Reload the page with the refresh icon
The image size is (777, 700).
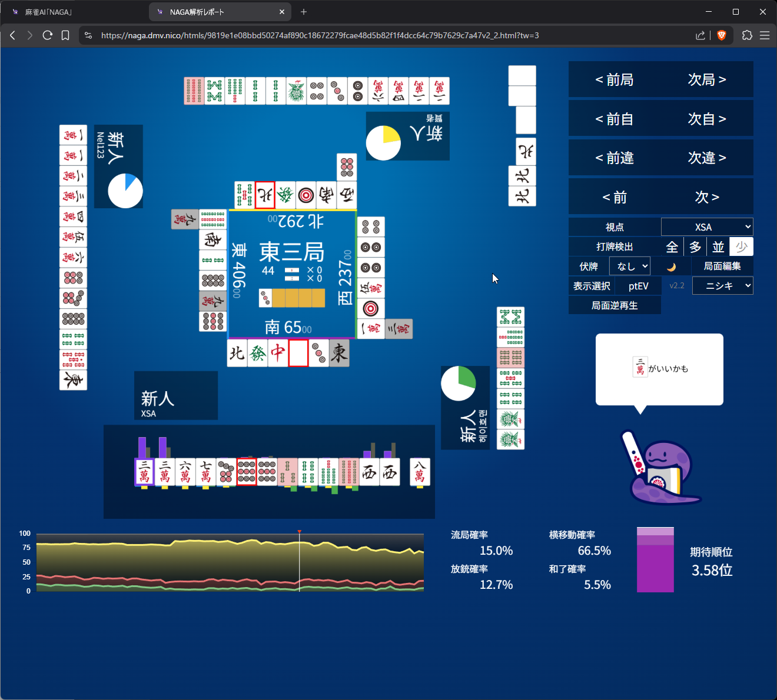pyautogui.click(x=48, y=35)
